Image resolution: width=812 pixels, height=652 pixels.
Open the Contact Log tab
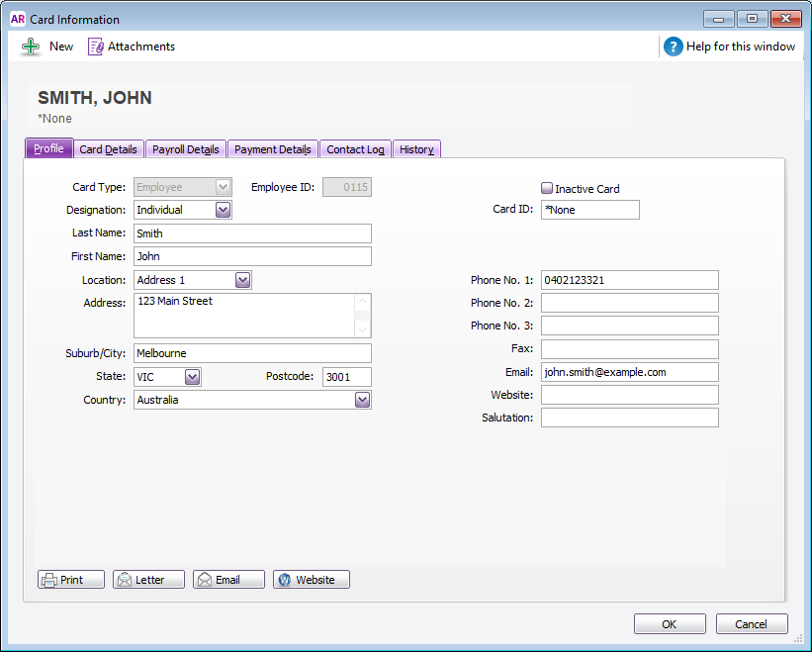pyautogui.click(x=355, y=149)
